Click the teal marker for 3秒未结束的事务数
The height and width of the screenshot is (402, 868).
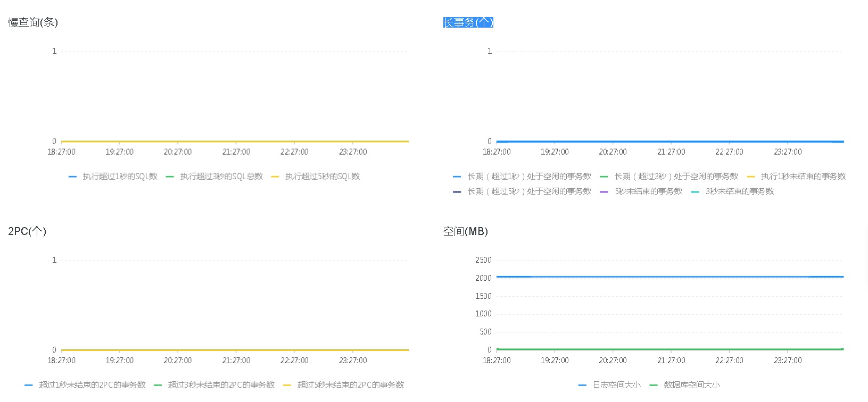pyautogui.click(x=695, y=191)
